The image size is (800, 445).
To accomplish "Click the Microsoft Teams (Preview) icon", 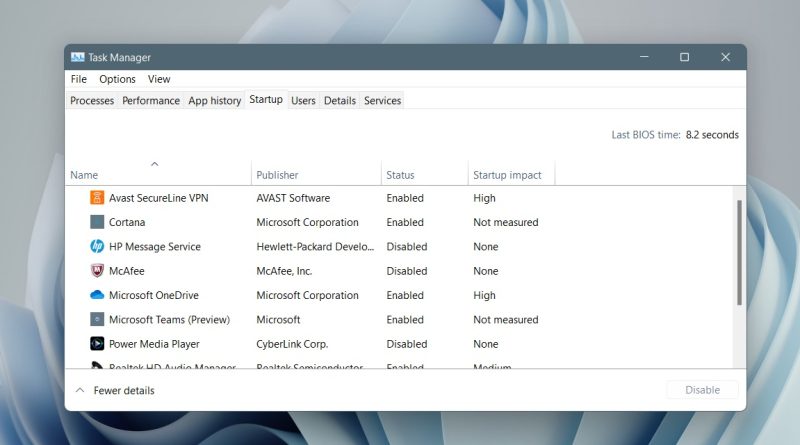I will pyautogui.click(x=97, y=319).
